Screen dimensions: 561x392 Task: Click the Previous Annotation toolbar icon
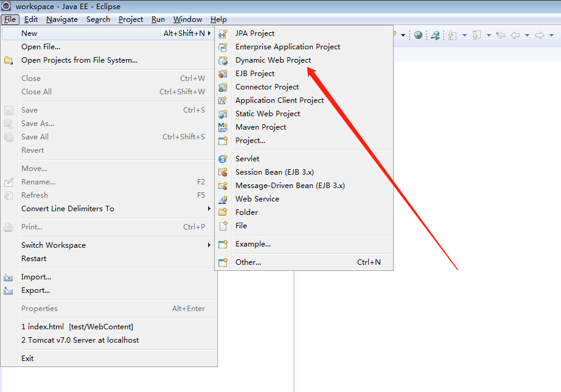(x=476, y=35)
